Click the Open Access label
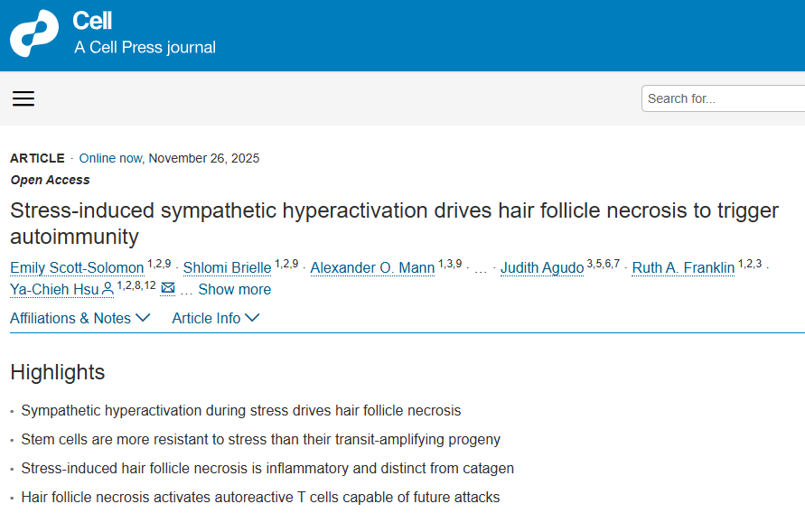Viewport: 805px width, 532px height. [x=50, y=180]
